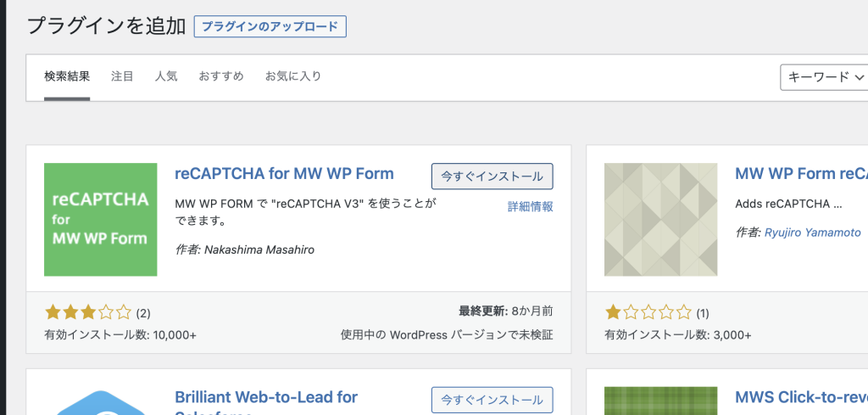
Task: Open the 人気 tab
Action: [x=166, y=76]
